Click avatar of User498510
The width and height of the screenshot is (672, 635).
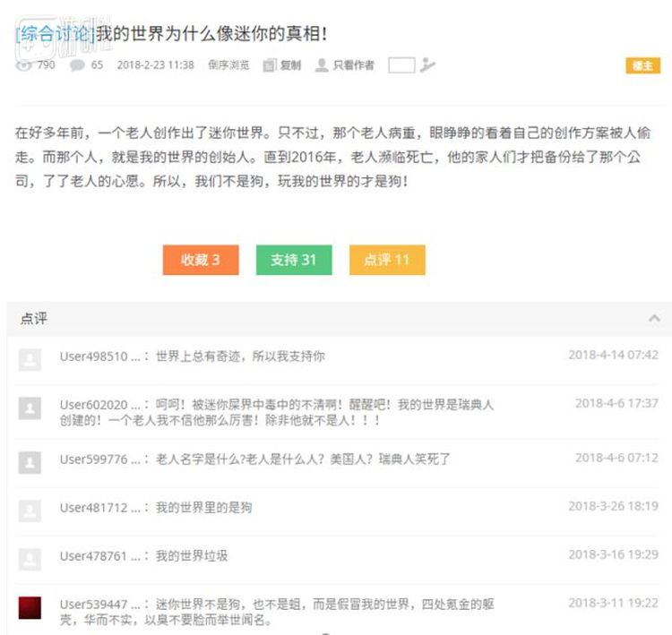point(30,360)
